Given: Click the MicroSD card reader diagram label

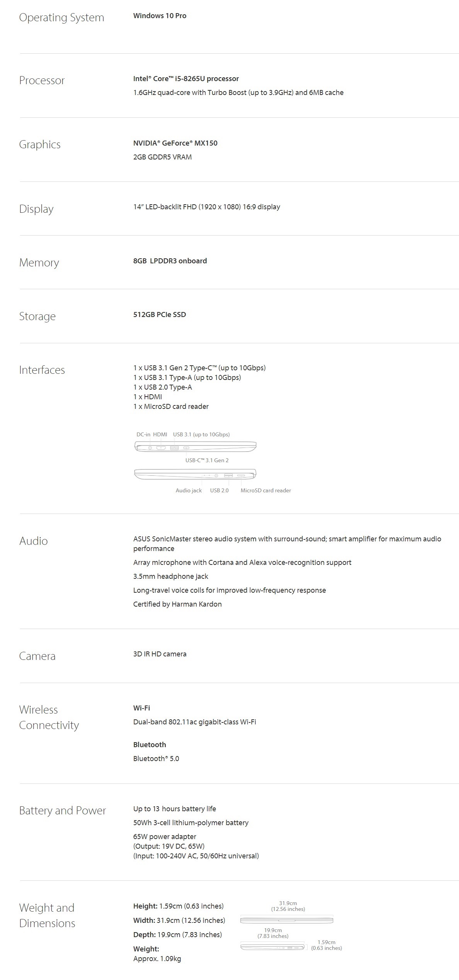Looking at the screenshot, I should click(266, 490).
